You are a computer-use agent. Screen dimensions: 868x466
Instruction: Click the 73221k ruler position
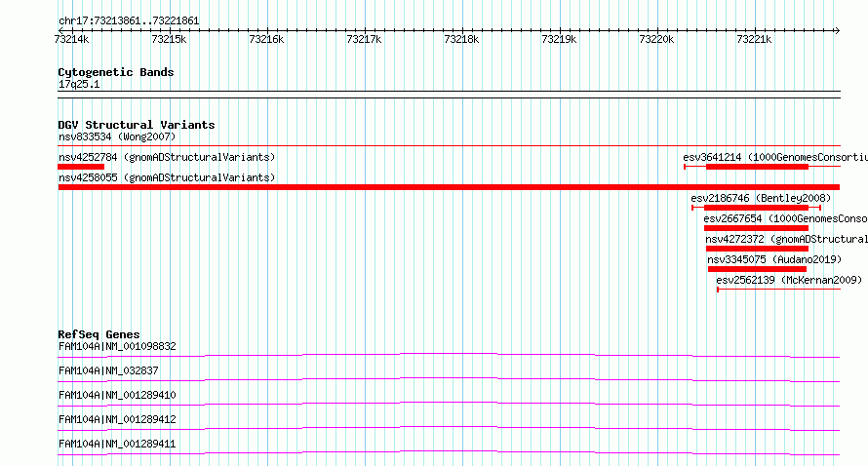click(x=754, y=39)
